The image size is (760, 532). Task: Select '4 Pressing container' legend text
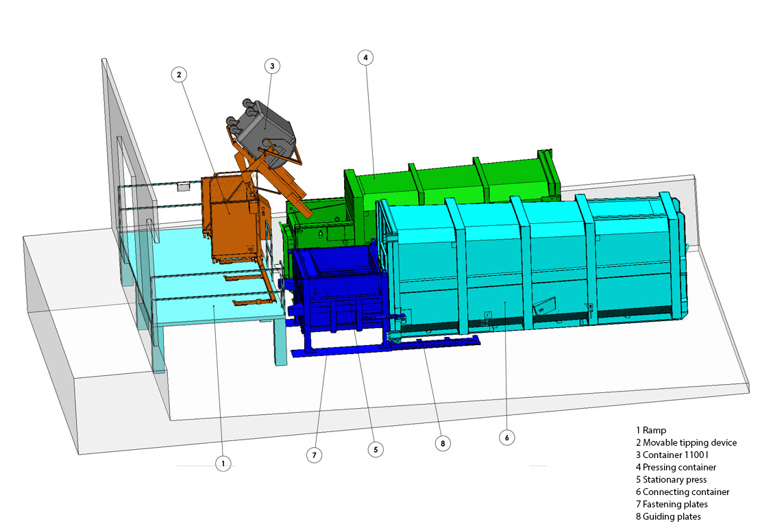click(676, 467)
